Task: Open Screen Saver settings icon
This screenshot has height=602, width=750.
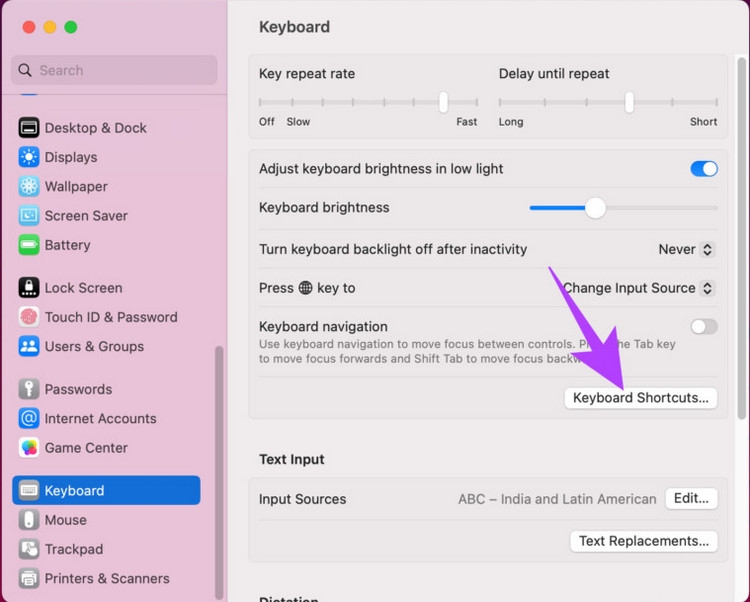Action: pos(28,216)
